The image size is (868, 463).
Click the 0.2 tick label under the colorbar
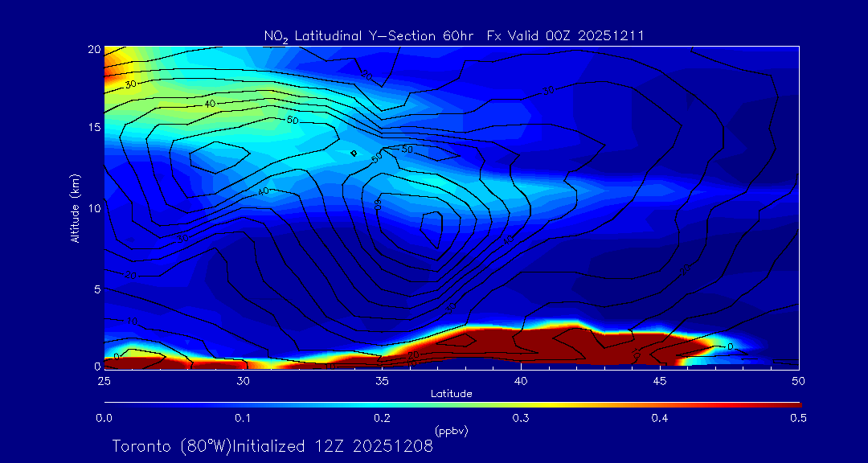[x=382, y=418]
